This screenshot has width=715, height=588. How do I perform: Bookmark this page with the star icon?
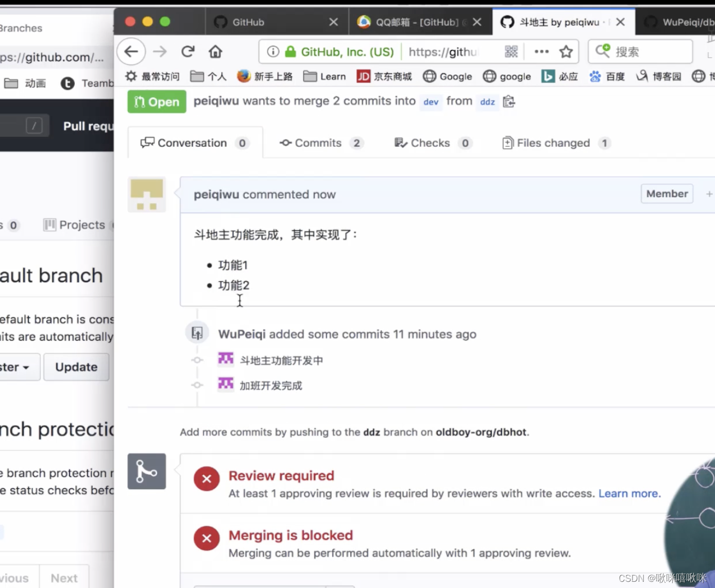[x=566, y=51]
